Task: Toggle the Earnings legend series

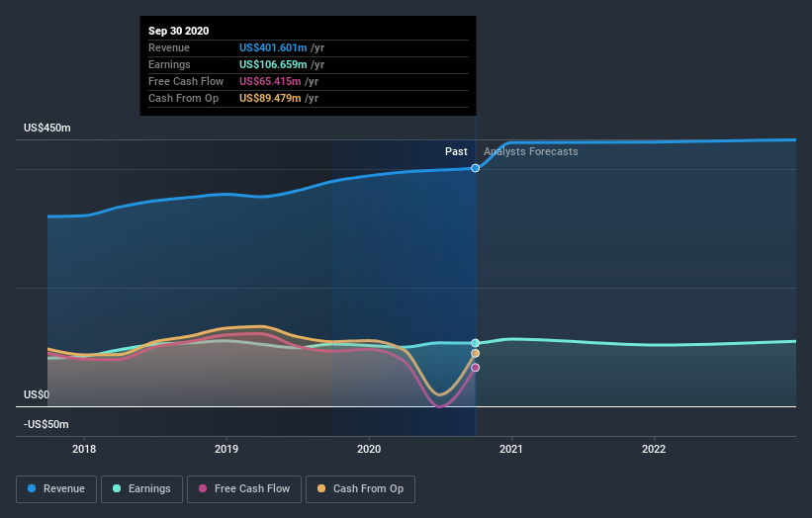Action: (141, 489)
